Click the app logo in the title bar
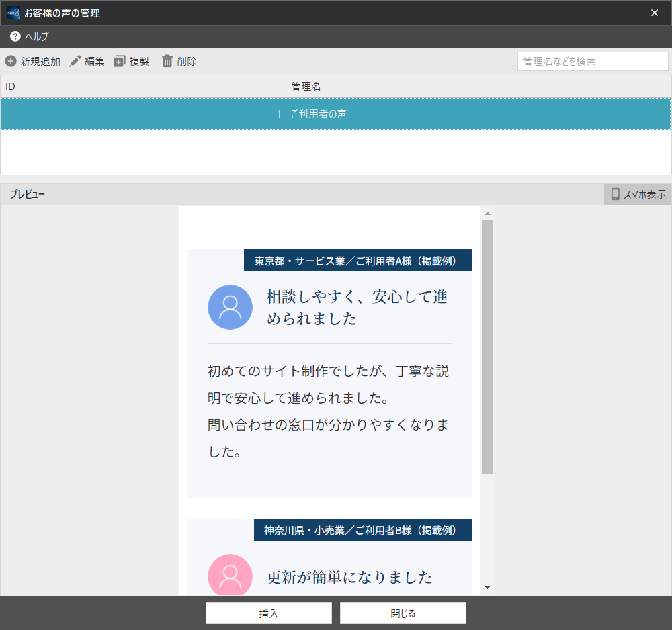 [x=13, y=13]
